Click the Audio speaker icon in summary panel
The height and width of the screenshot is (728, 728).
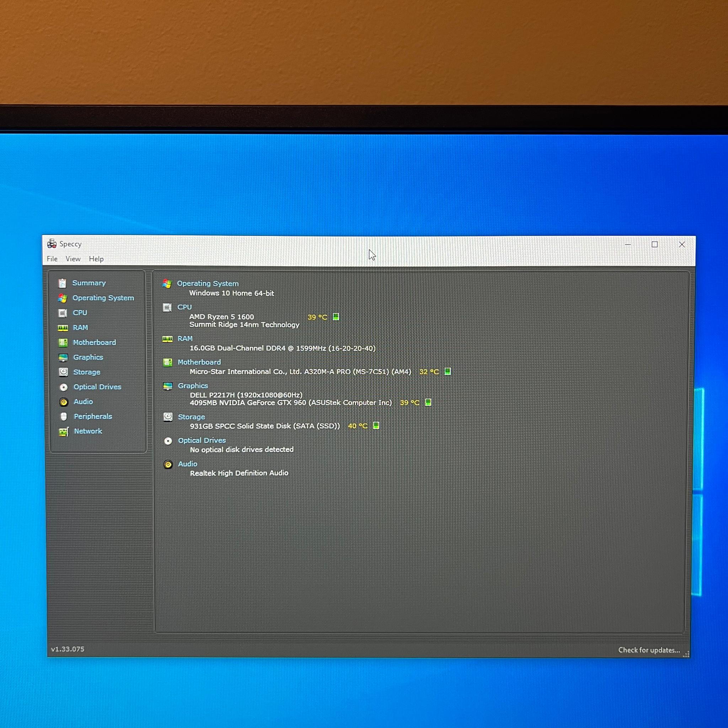[x=168, y=464]
